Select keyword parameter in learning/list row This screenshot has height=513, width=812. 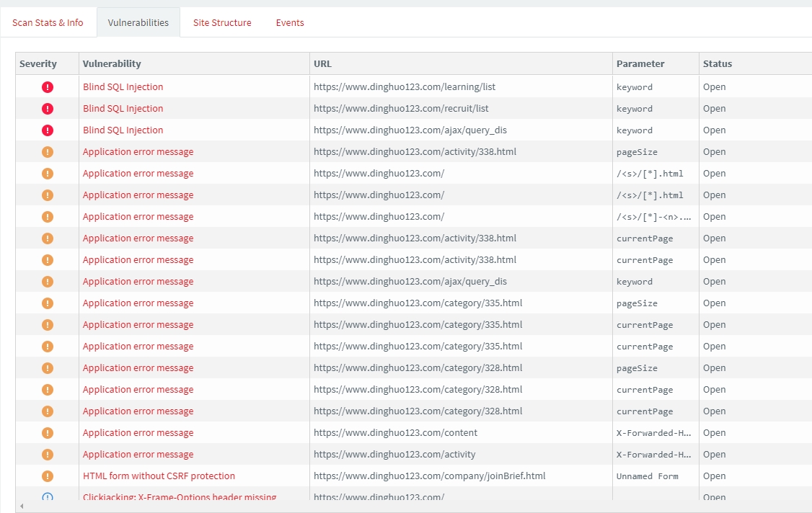click(x=635, y=87)
